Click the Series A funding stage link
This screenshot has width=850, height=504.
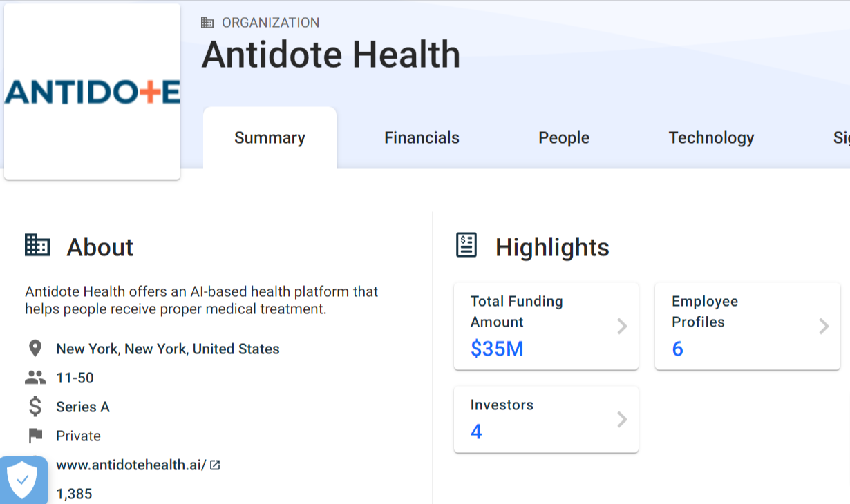click(x=83, y=407)
